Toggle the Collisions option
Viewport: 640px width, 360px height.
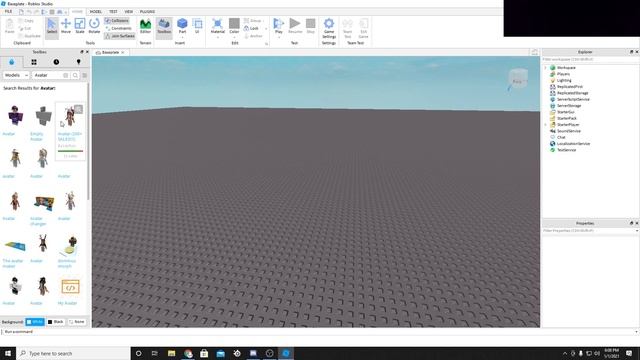[117, 20]
